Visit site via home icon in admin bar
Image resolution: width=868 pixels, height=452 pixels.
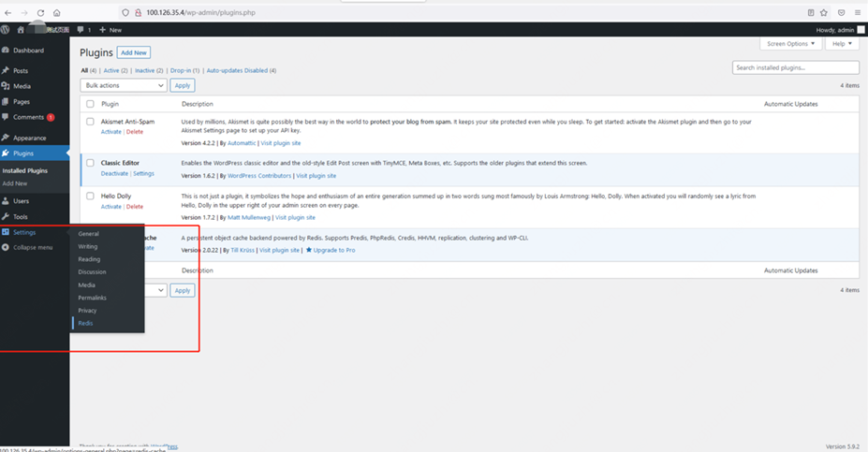click(21, 30)
